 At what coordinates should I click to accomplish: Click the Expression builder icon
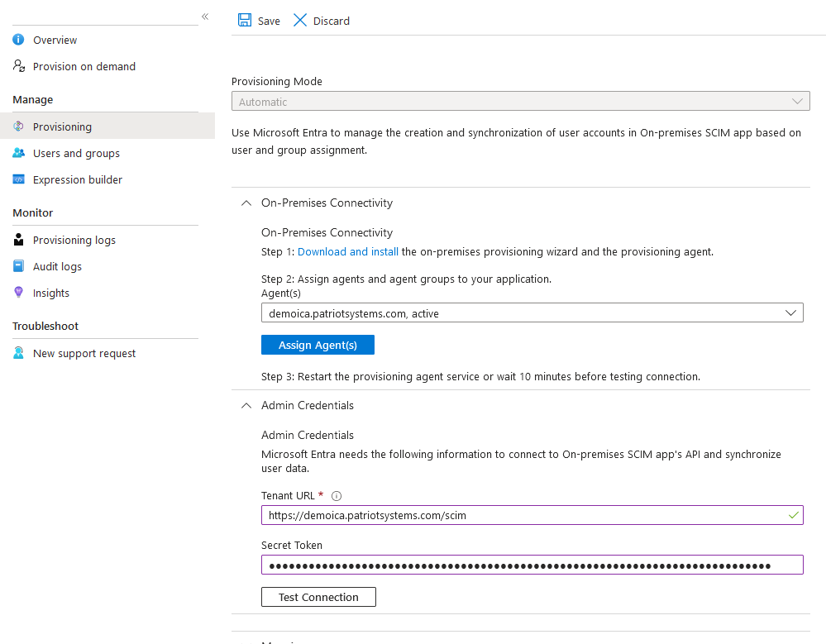click(x=18, y=179)
